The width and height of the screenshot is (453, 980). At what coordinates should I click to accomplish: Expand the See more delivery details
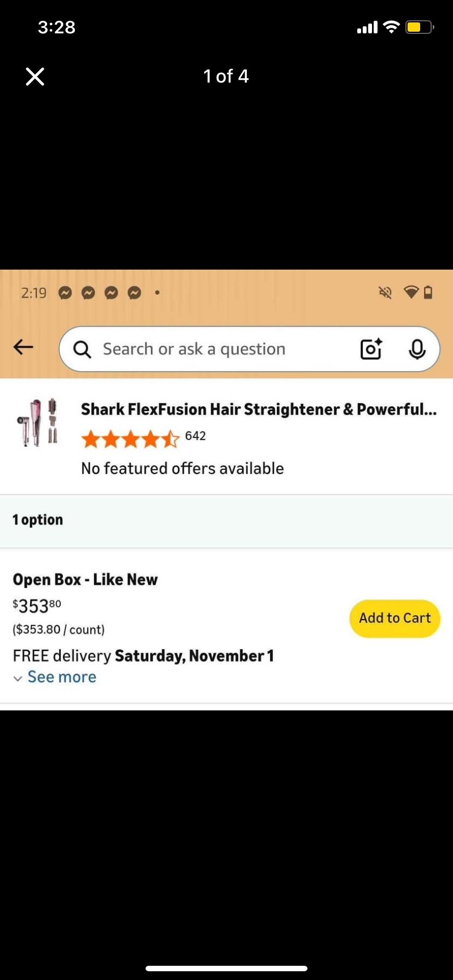[x=61, y=677]
